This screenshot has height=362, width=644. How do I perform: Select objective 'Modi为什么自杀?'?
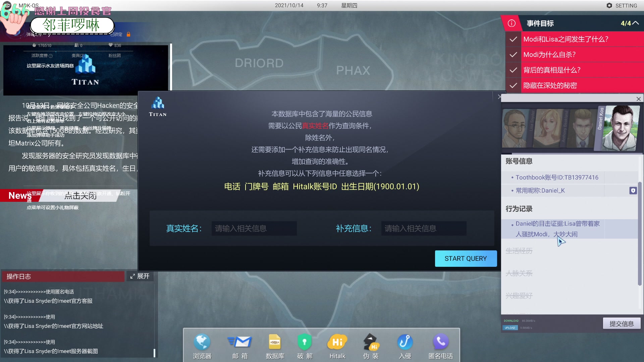tap(575, 55)
